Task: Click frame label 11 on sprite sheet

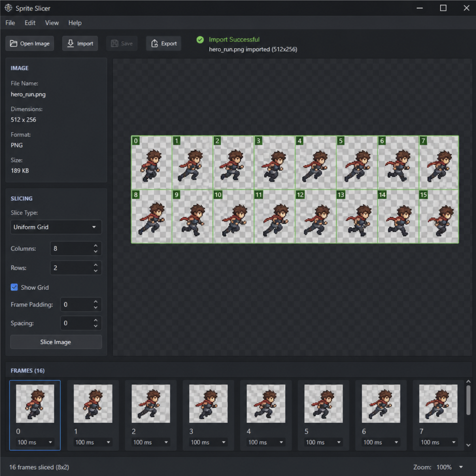Action: point(259,195)
